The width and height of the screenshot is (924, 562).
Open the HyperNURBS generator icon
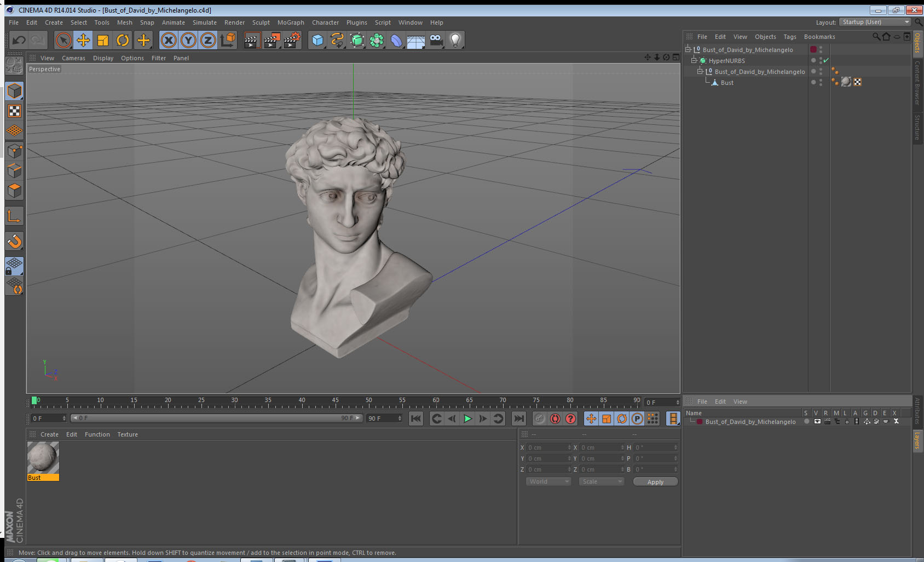pyautogui.click(x=357, y=40)
